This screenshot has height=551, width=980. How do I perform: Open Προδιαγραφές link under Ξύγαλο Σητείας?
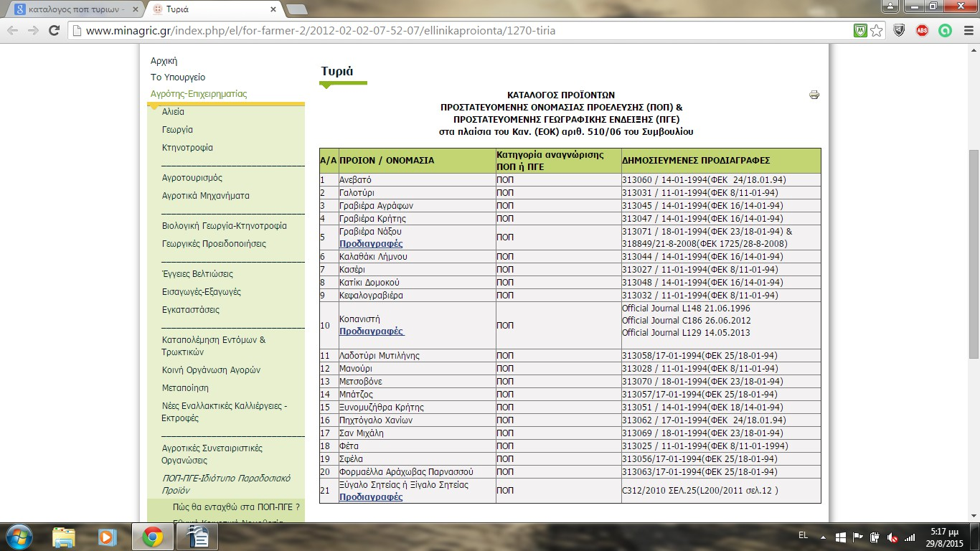(371, 497)
